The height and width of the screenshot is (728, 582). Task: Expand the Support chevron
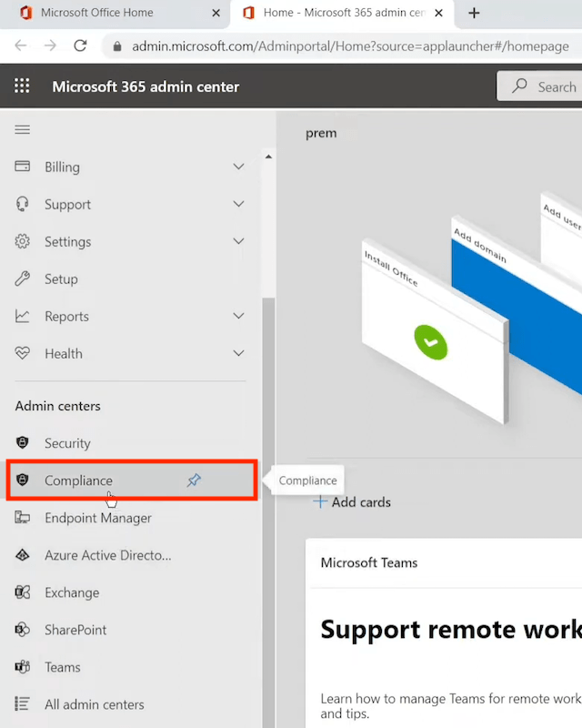click(238, 204)
